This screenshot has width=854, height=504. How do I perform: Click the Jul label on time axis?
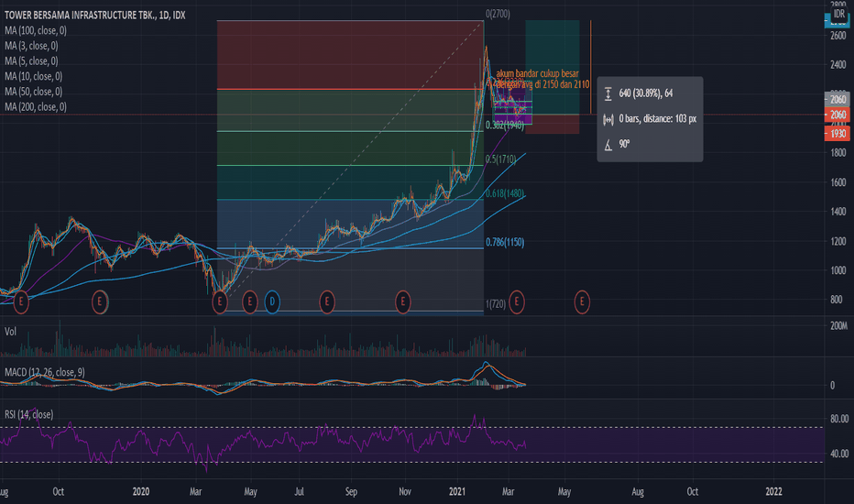(299, 491)
